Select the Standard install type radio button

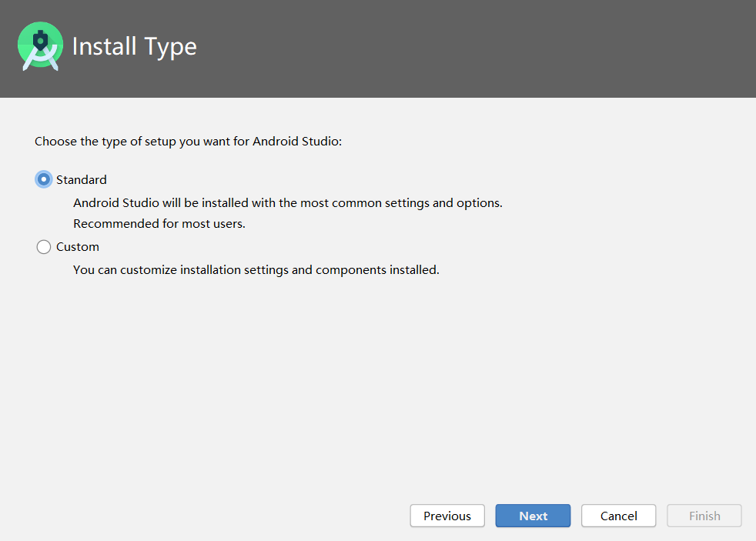point(44,179)
